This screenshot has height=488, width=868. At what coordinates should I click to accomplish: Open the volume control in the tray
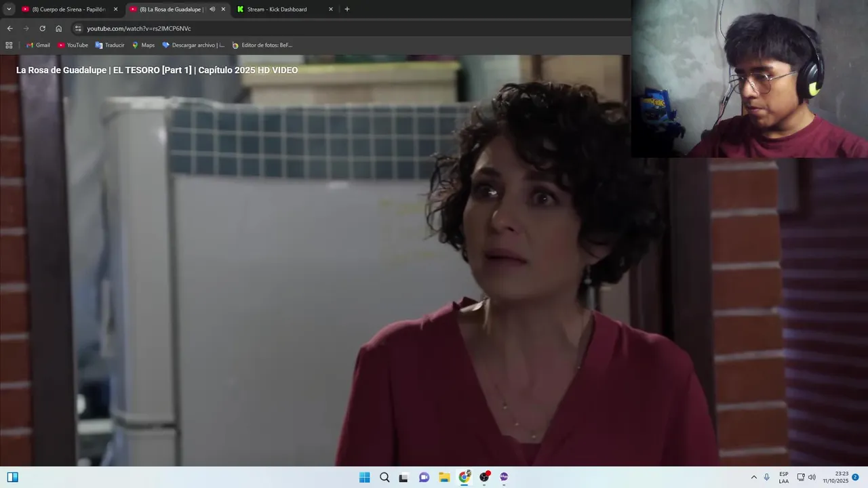812,477
